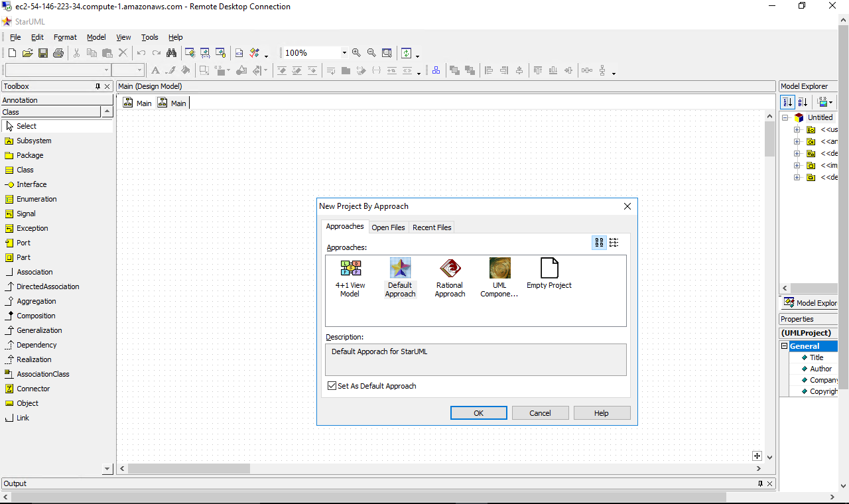Choose the Rational Approach icon
The height and width of the screenshot is (504, 849).
coord(450,269)
